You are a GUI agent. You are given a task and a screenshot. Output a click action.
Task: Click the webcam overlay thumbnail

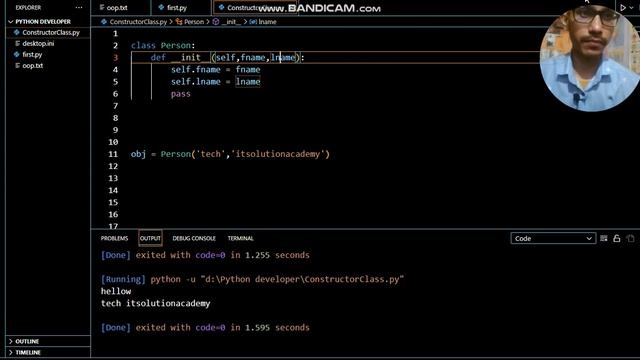pos(590,57)
